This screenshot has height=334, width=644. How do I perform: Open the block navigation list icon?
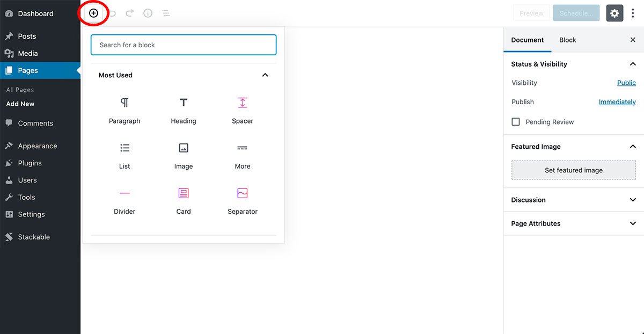pos(166,13)
